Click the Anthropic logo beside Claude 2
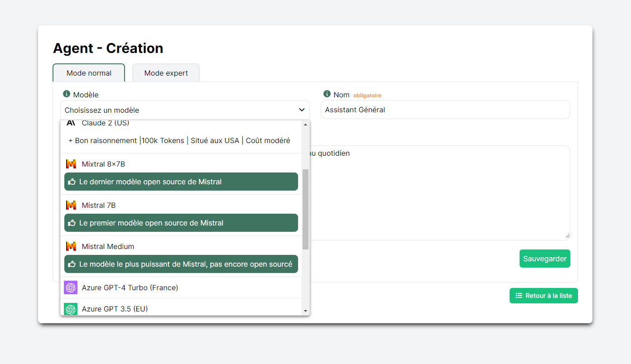The image size is (631, 364). tap(71, 123)
